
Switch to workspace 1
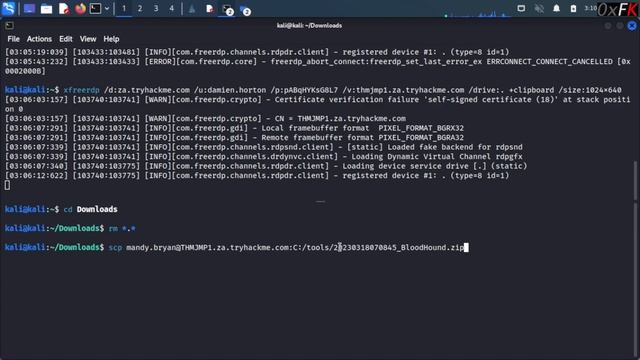[x=124, y=9]
